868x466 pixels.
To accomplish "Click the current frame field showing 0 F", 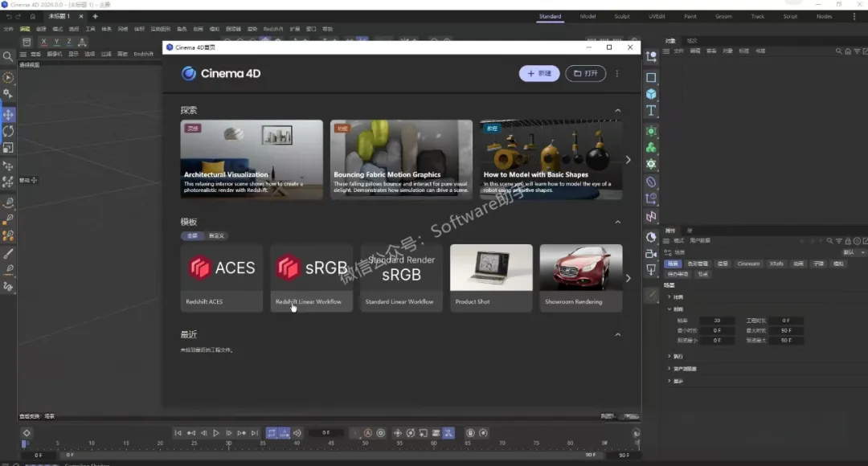I will 326,433.
